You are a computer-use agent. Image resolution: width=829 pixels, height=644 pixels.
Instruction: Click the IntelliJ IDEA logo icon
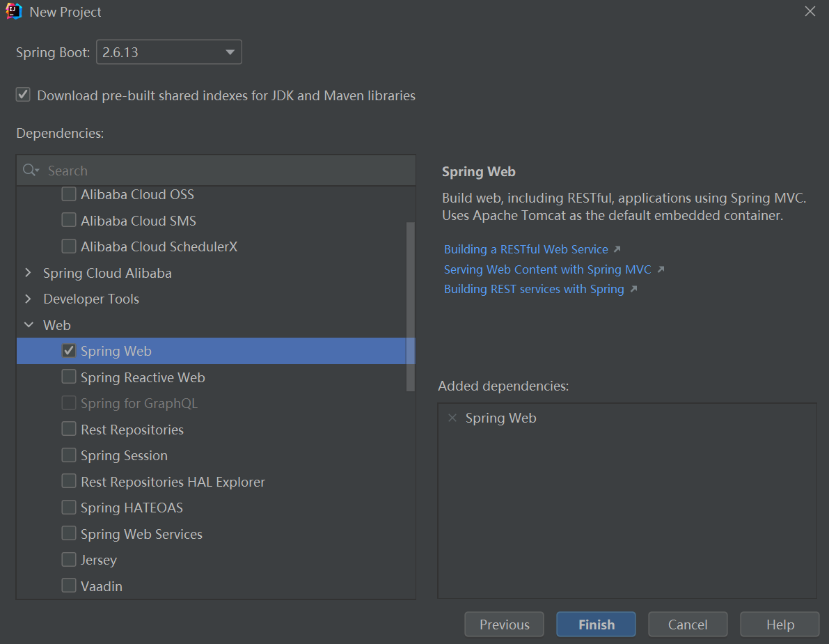click(14, 11)
